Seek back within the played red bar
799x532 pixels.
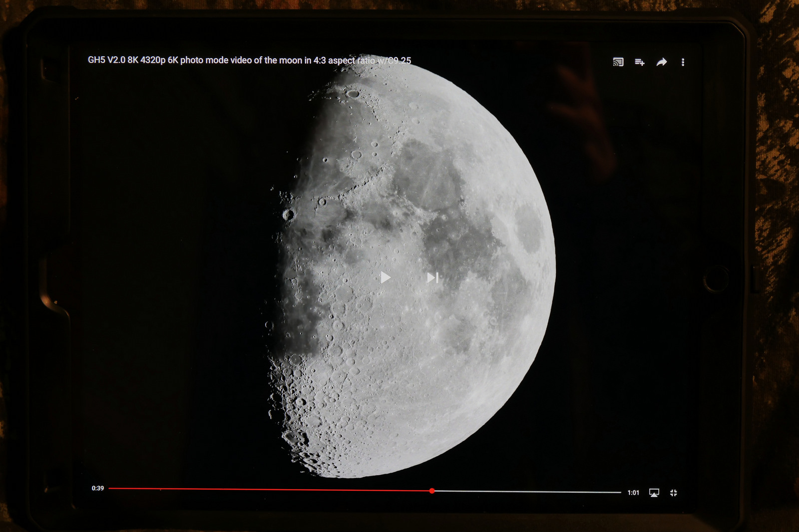tap(269, 490)
